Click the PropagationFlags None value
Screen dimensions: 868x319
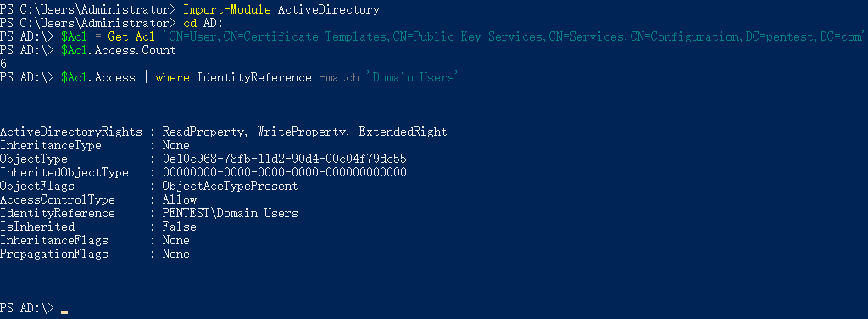click(x=176, y=254)
